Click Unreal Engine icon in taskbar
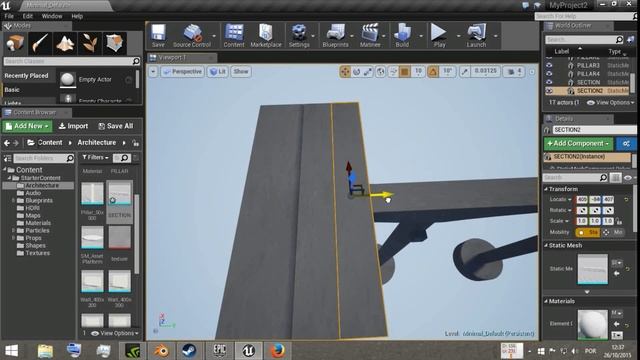Image resolution: width=640 pixels, height=360 pixels. (249, 351)
